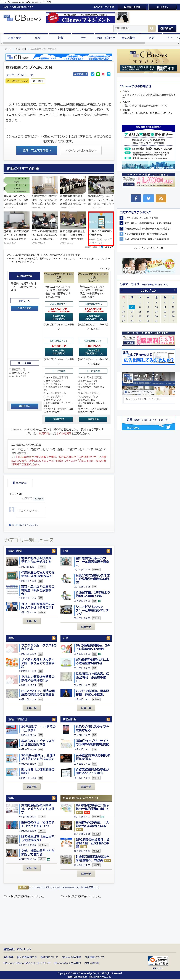Open the 紹介患者のバルーンカテーテル article headline

pos(92,562)
